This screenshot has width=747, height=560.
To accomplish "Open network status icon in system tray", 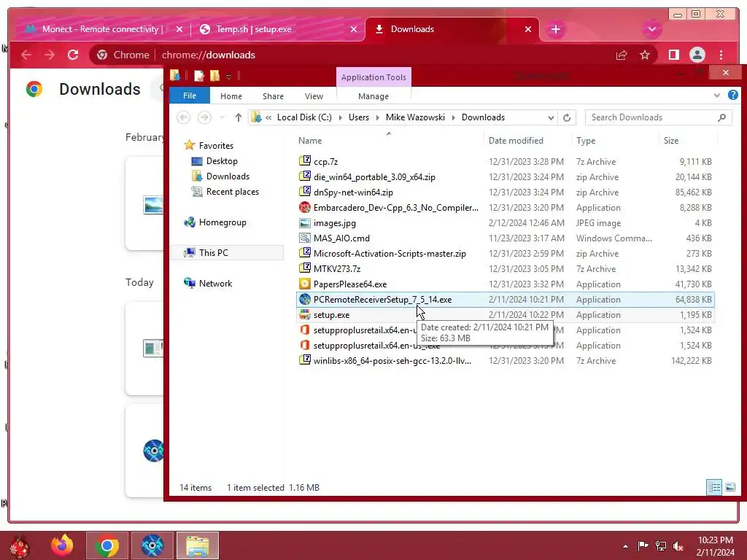I will [x=660, y=545].
